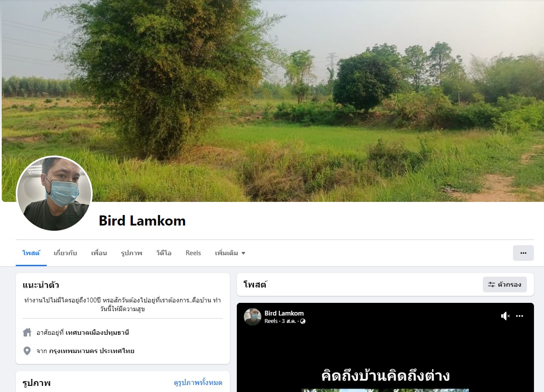
Task: Click the location pin icon beside กรุงเทพมหานคร
Action: pos(27,351)
